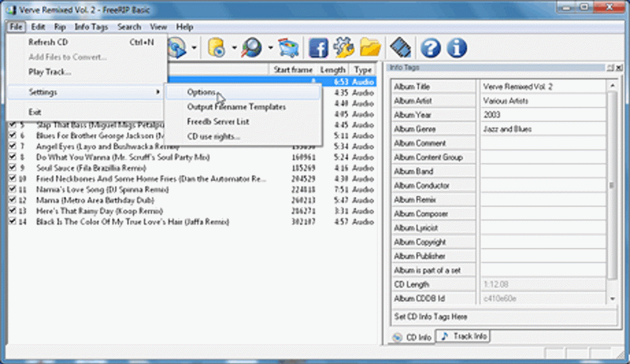Choose Play Track... menu entry
630x364 pixels.
coord(87,72)
